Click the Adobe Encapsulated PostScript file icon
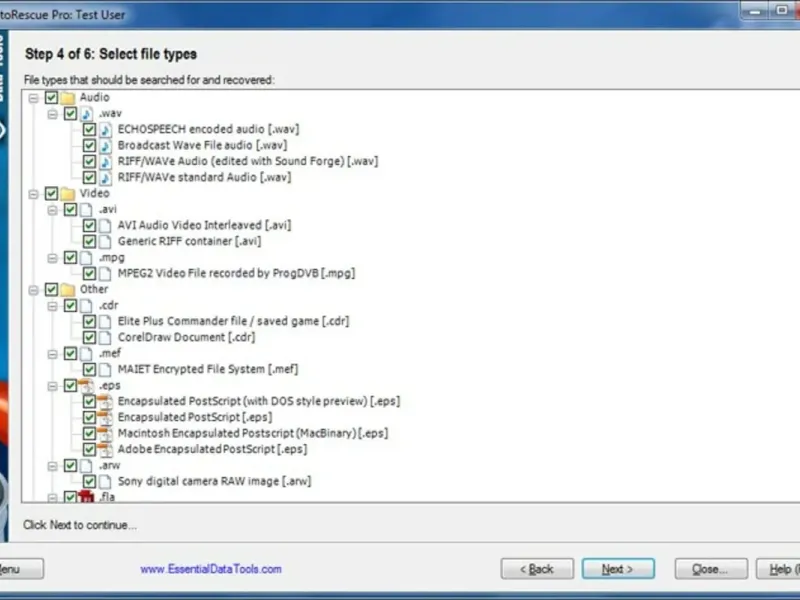Image resolution: width=800 pixels, height=600 pixels. tap(105, 449)
